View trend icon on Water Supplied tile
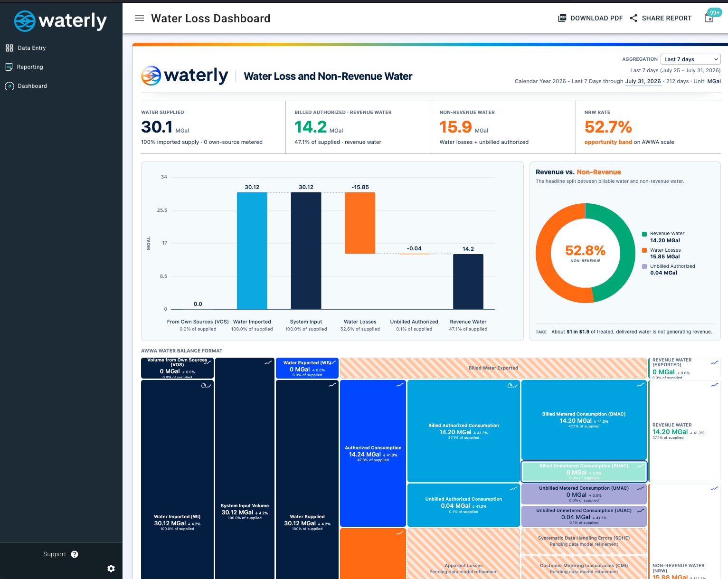 coord(332,385)
